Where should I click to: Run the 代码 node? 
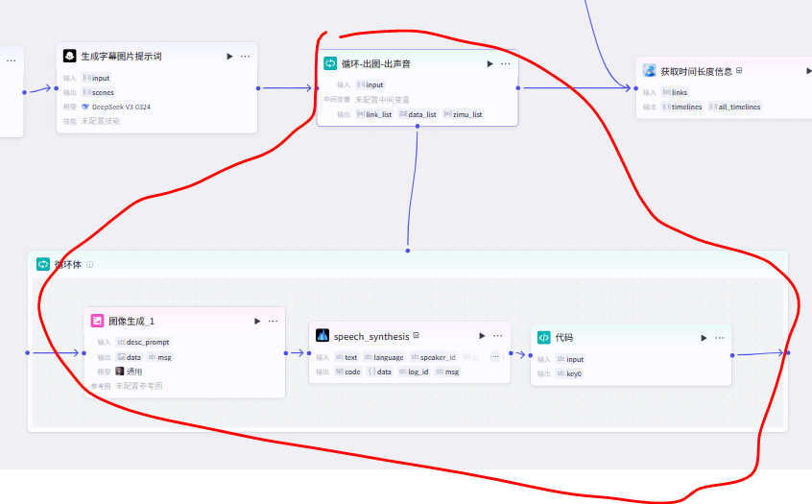704,338
